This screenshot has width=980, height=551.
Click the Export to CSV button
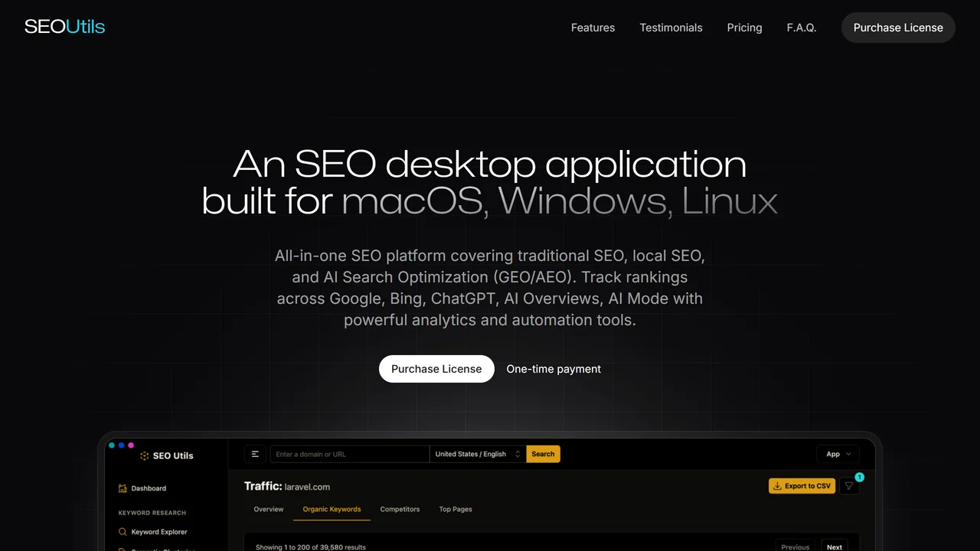(802, 486)
